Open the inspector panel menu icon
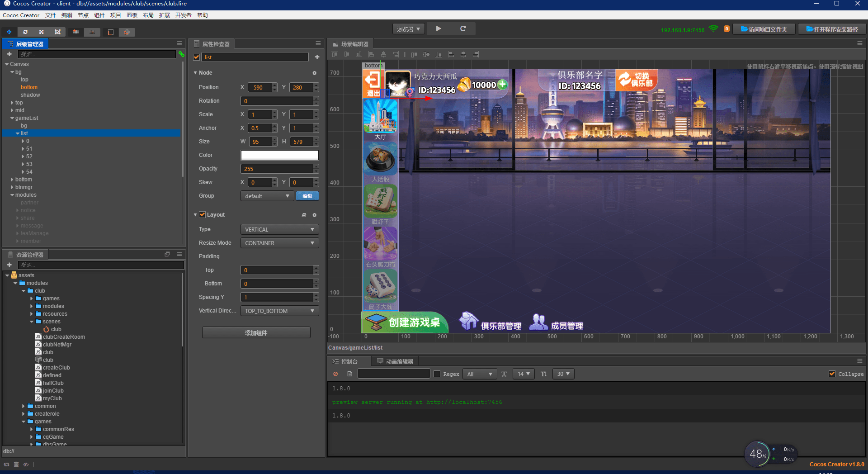Screen dimensions: 868x474 318,43
